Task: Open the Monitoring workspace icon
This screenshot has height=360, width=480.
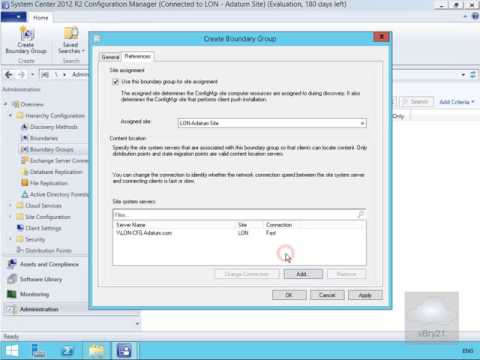Action: pyautogui.click(x=12, y=294)
